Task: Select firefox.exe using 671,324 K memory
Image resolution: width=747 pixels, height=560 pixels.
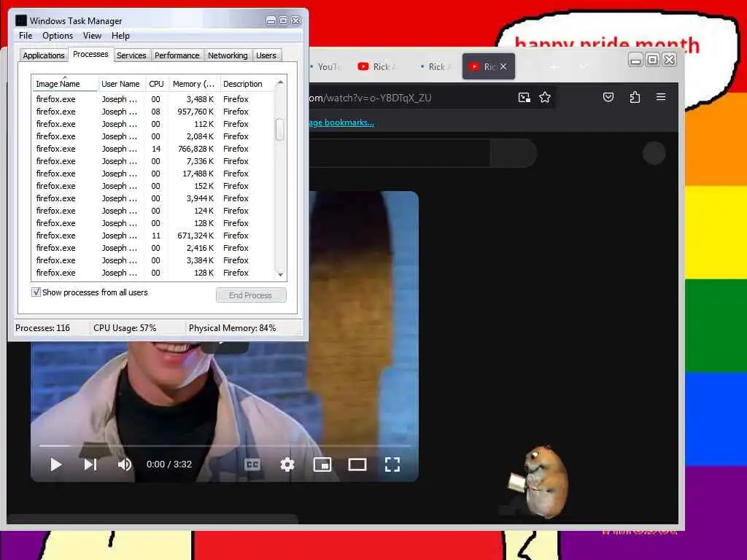Action: tap(153, 236)
